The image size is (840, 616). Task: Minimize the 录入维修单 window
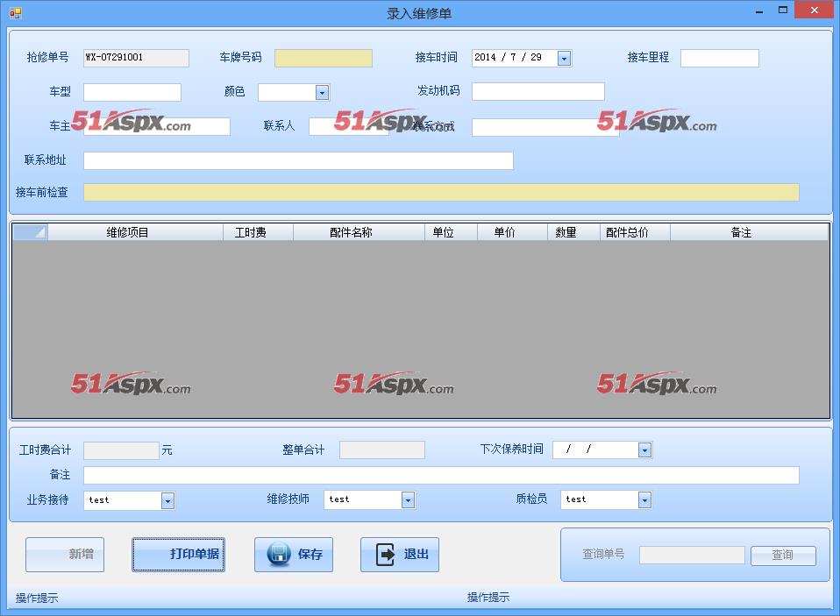(759, 11)
